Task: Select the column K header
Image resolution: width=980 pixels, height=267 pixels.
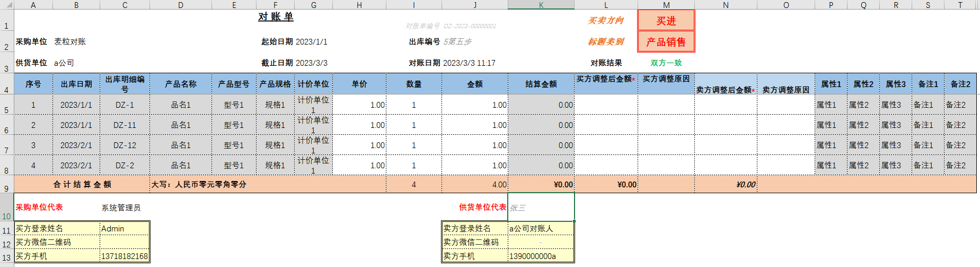Action: 541,5
